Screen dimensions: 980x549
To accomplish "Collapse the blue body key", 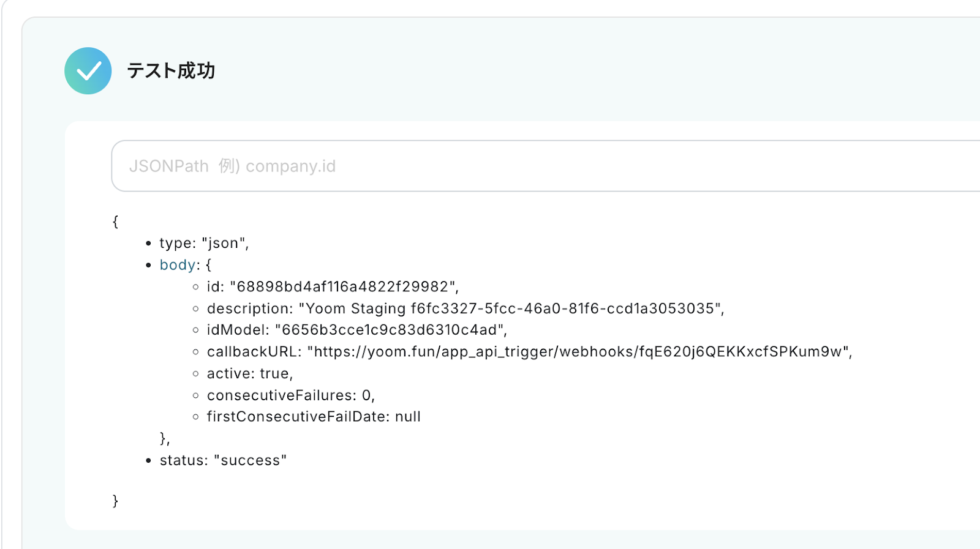I will coord(178,265).
